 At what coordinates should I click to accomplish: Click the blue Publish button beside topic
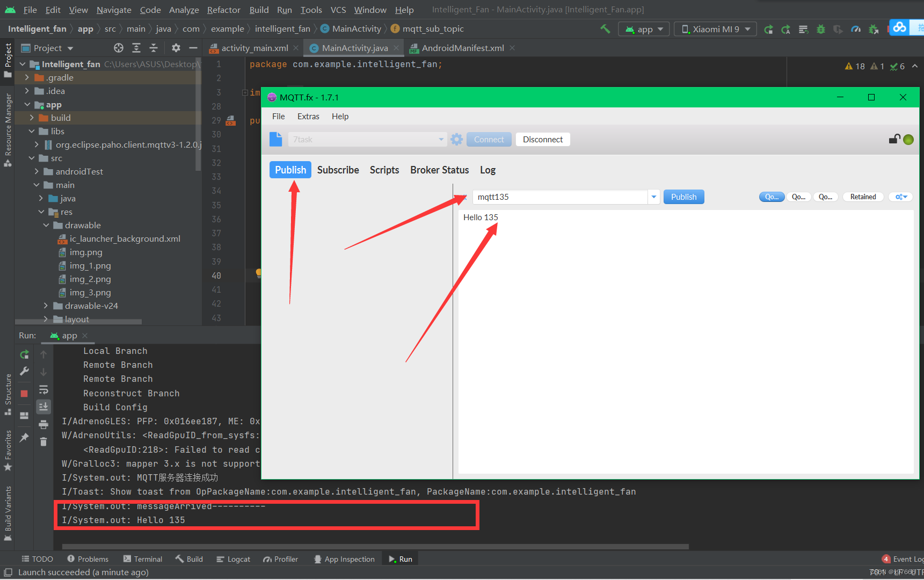point(683,197)
